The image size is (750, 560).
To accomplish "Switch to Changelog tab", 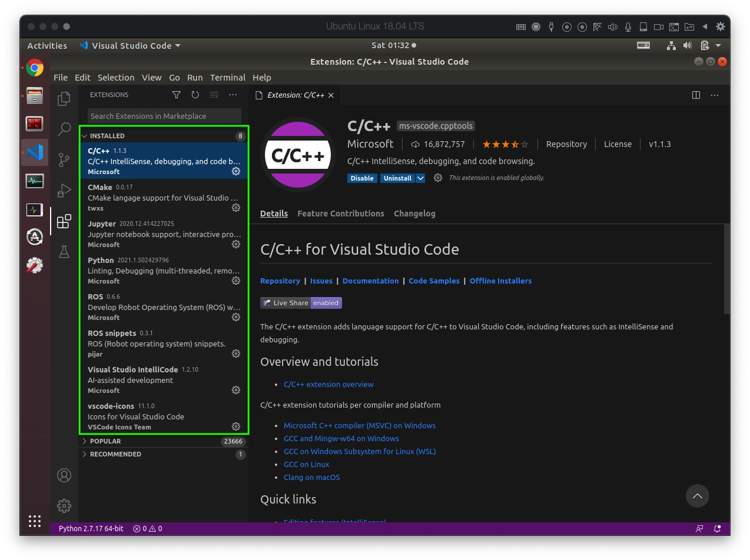I will tap(414, 214).
